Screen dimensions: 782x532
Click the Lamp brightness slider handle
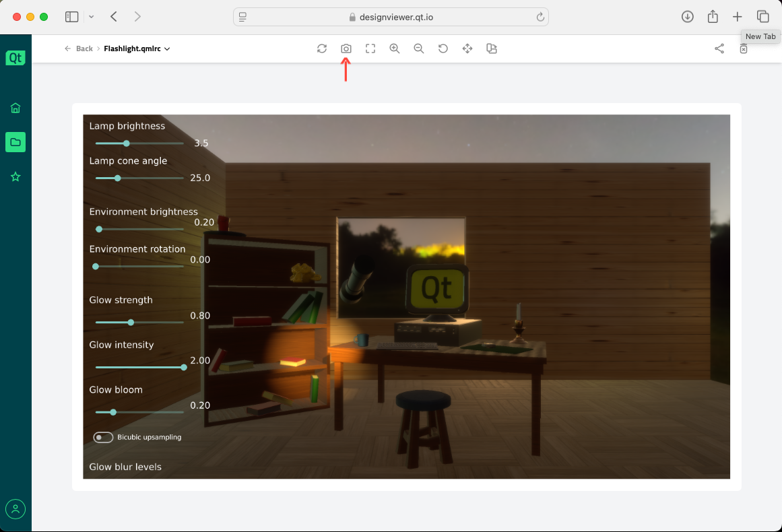(x=127, y=143)
